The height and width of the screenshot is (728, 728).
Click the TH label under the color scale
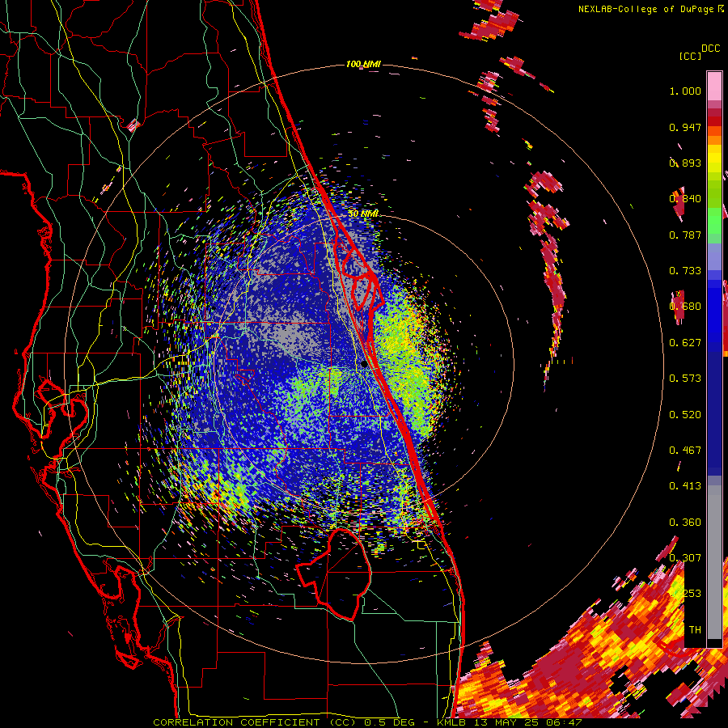[695, 630]
